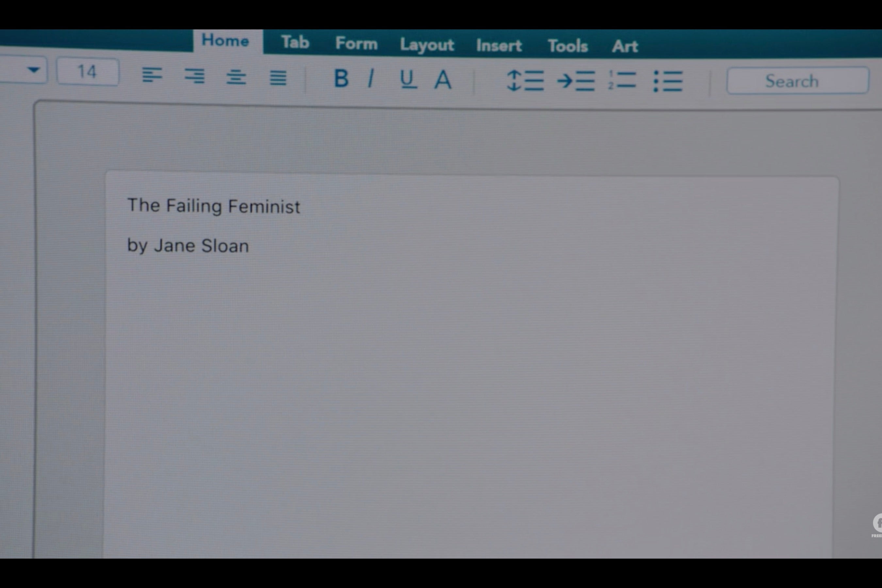This screenshot has height=588, width=882.
Task: Toggle bold formatting
Action: click(x=341, y=78)
